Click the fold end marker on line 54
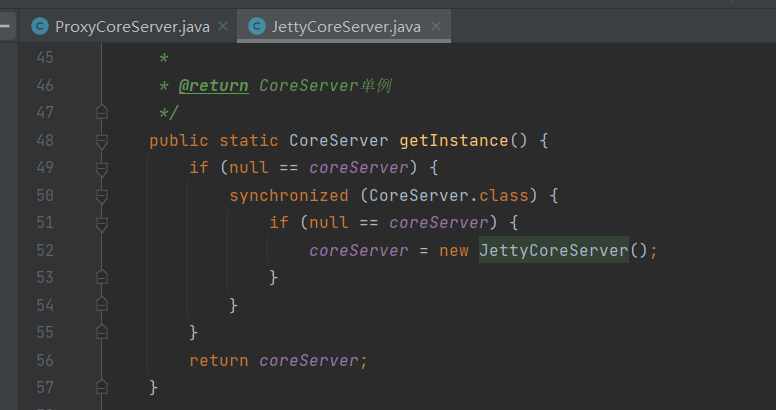Image resolution: width=776 pixels, height=410 pixels. tap(101, 304)
